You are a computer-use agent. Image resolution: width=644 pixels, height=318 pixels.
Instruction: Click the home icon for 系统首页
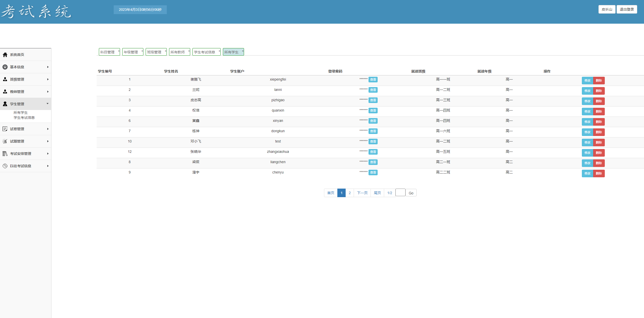tap(5, 55)
